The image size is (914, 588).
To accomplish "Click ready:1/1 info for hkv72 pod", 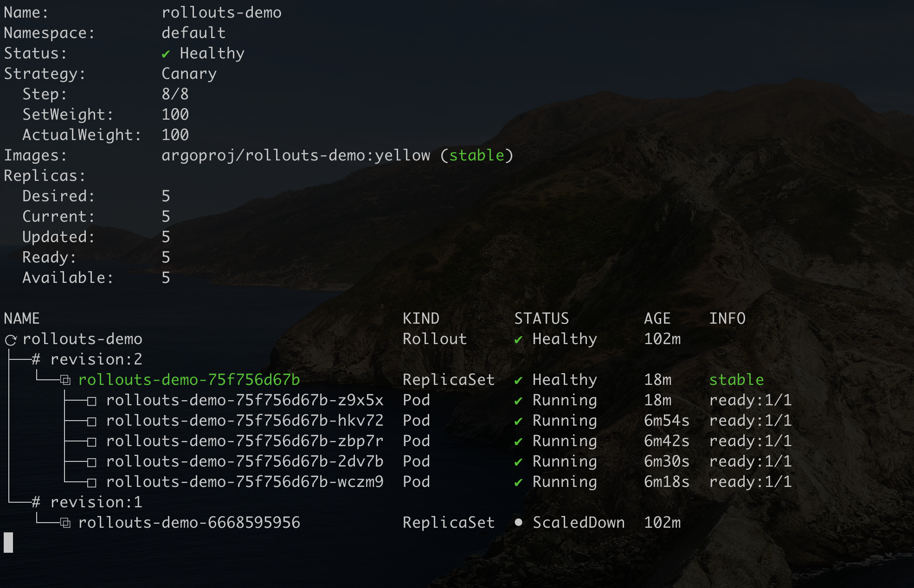I will tap(750, 421).
